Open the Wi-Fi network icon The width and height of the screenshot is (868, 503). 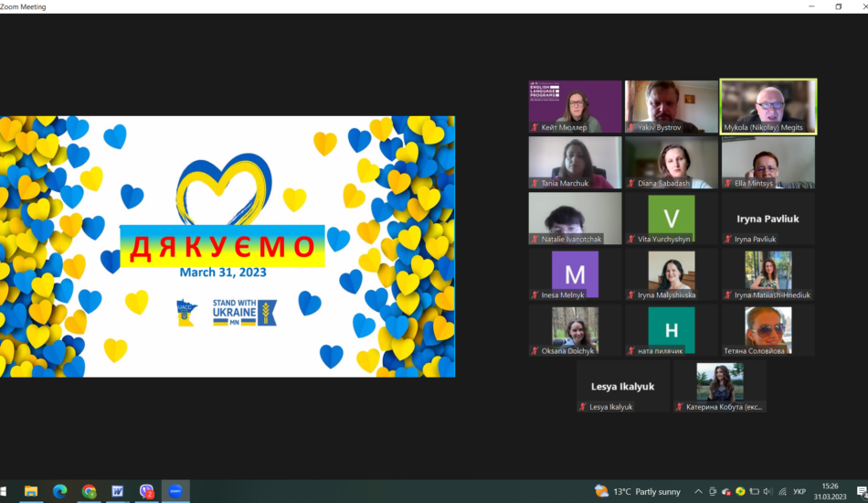pos(781,491)
